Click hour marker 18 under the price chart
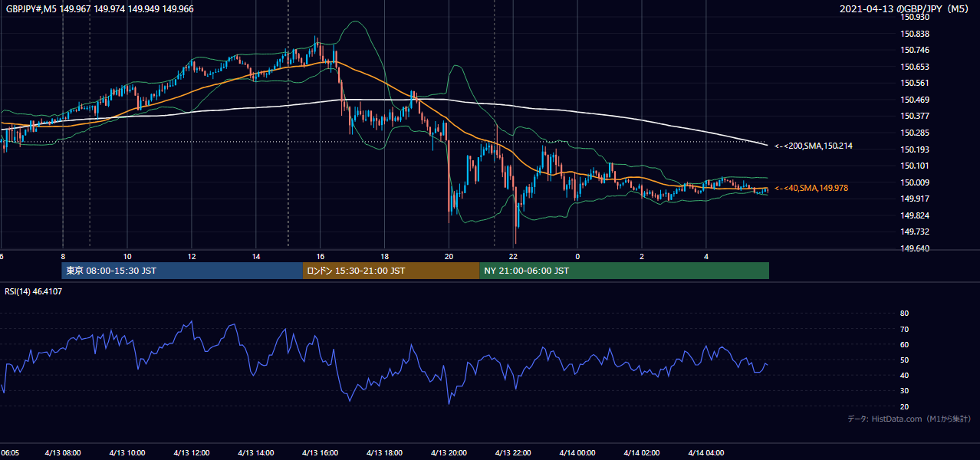Image resolution: width=980 pixels, height=460 pixels. tap(384, 256)
